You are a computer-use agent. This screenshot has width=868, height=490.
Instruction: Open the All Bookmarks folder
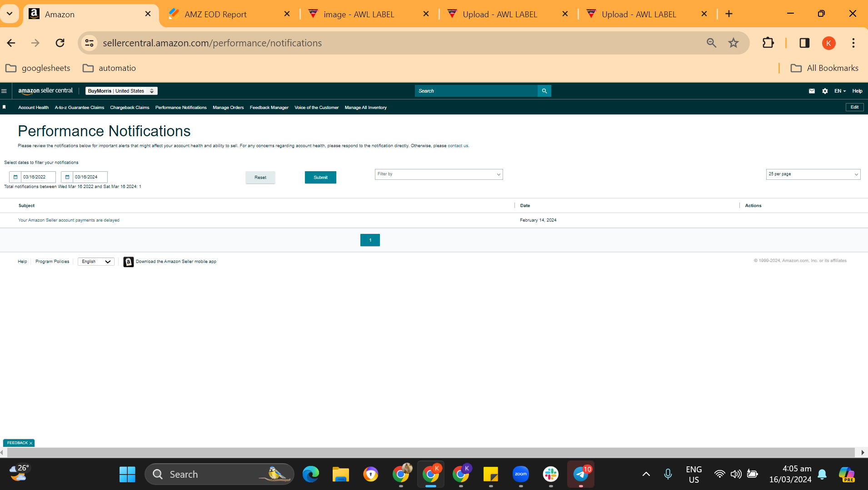pos(825,68)
